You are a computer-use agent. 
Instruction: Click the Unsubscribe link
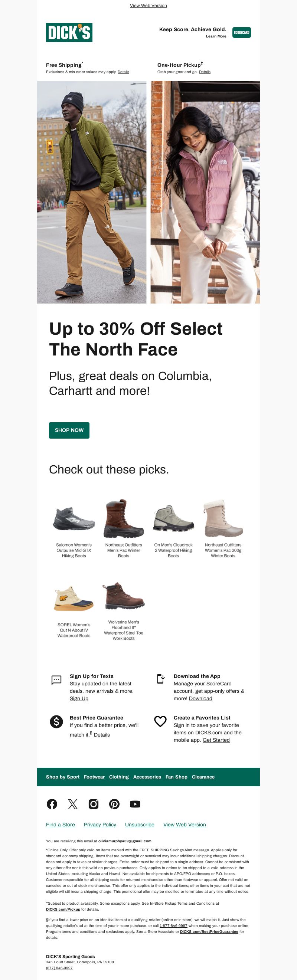click(x=140, y=825)
